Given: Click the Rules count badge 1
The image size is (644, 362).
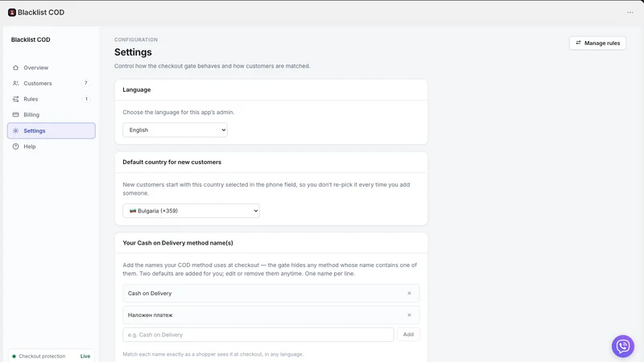Looking at the screenshot, I should (x=86, y=99).
